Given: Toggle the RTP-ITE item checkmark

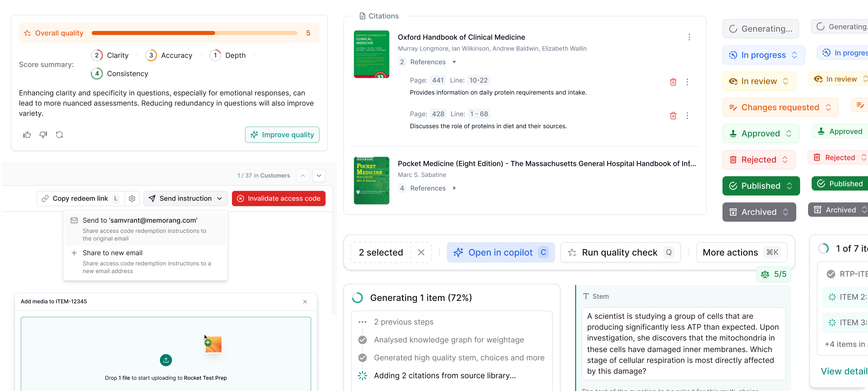Looking at the screenshot, I should click(x=831, y=274).
